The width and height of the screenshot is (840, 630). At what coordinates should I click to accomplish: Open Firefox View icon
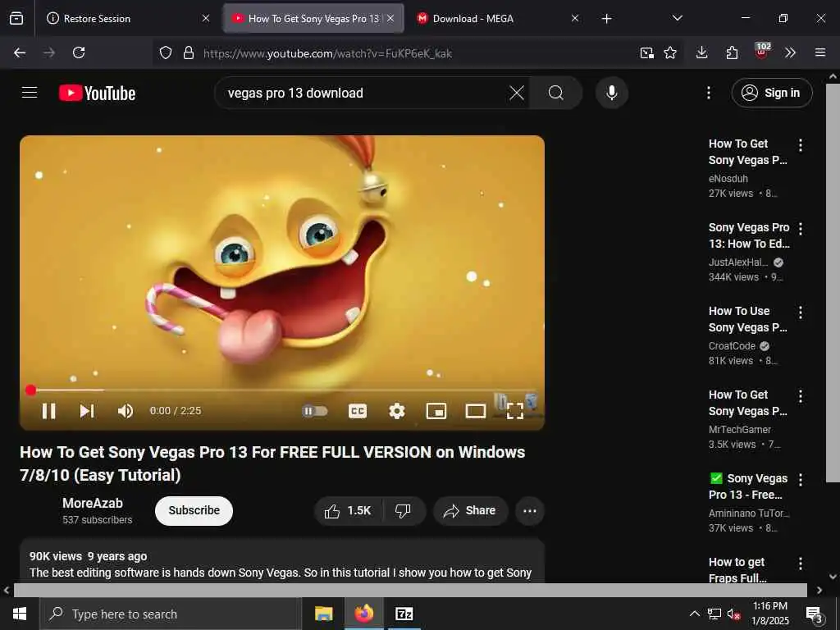[x=16, y=18]
